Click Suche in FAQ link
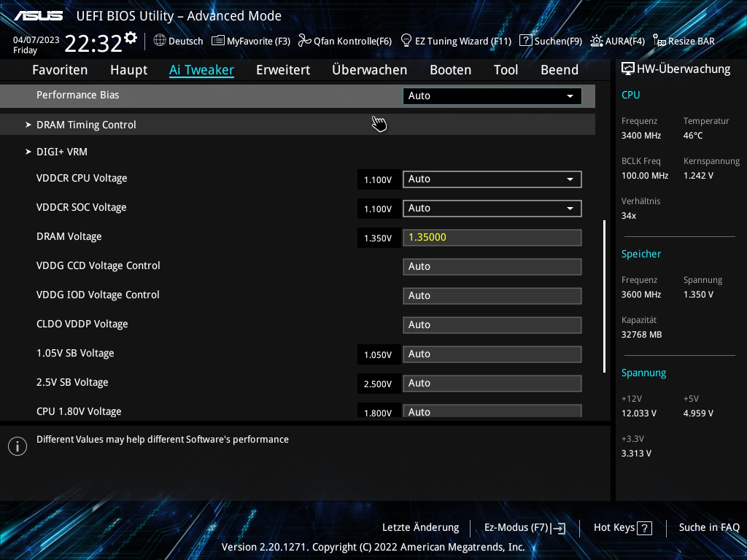The image size is (747, 560). pyautogui.click(x=709, y=528)
